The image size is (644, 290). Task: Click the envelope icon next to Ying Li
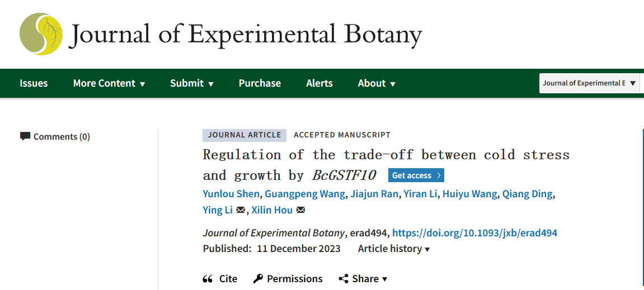241,210
